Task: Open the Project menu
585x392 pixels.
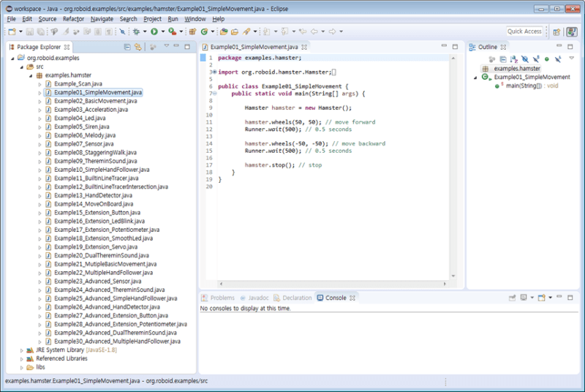Action: pos(153,19)
